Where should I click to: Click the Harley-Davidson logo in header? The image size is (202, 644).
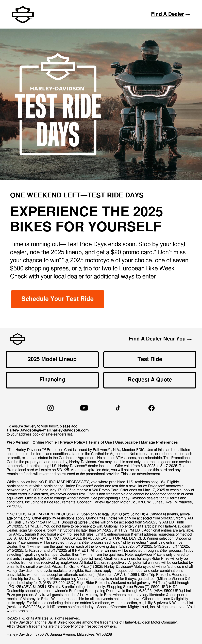coord(23,14)
